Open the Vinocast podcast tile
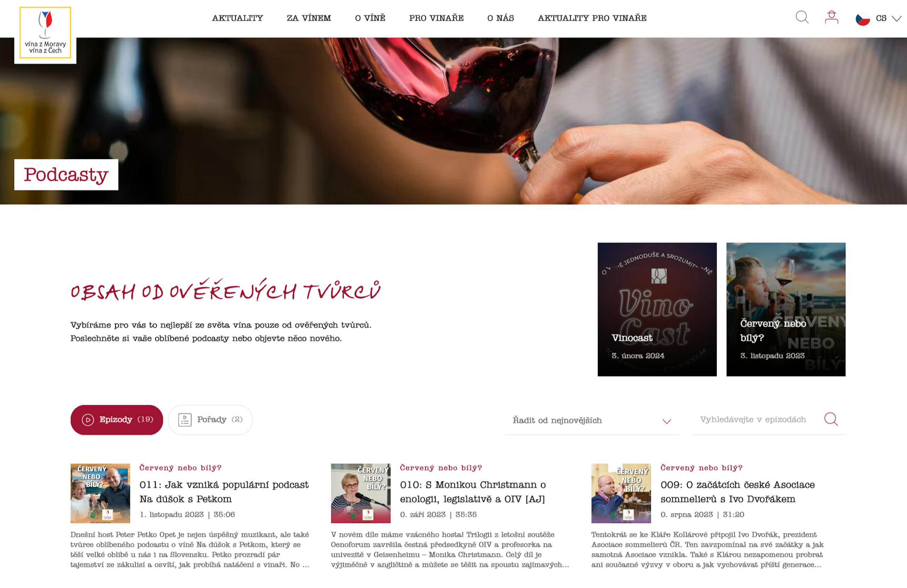This screenshot has width=907, height=588. click(657, 310)
